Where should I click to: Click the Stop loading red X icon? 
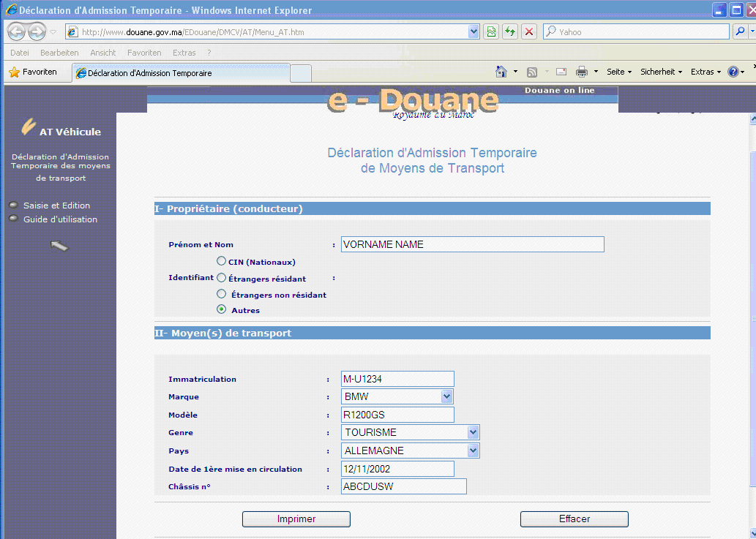[x=528, y=32]
